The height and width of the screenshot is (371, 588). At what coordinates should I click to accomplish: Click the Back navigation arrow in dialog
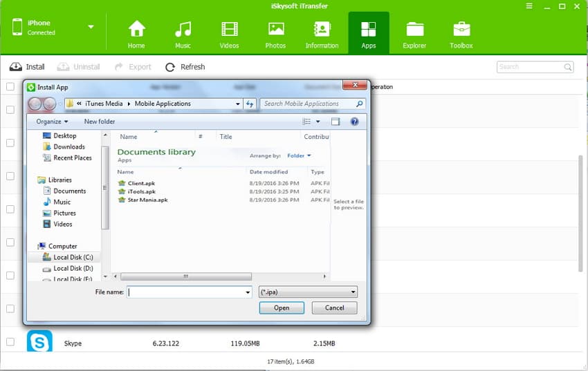(35, 104)
